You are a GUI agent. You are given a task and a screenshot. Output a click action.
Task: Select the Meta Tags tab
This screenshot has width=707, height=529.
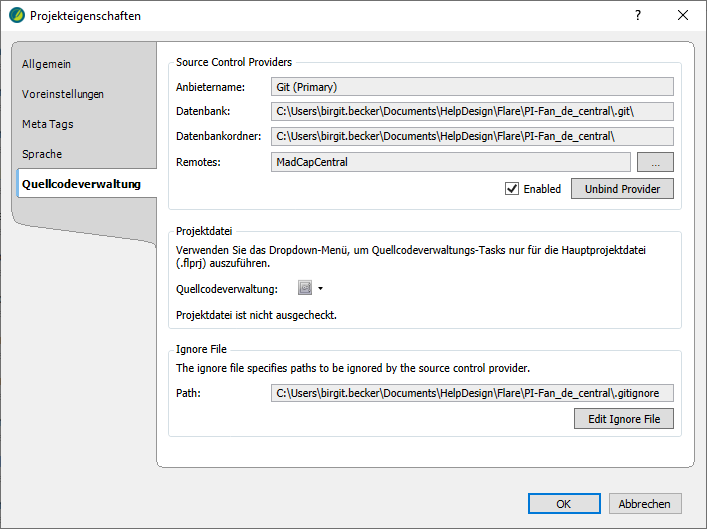click(x=48, y=124)
